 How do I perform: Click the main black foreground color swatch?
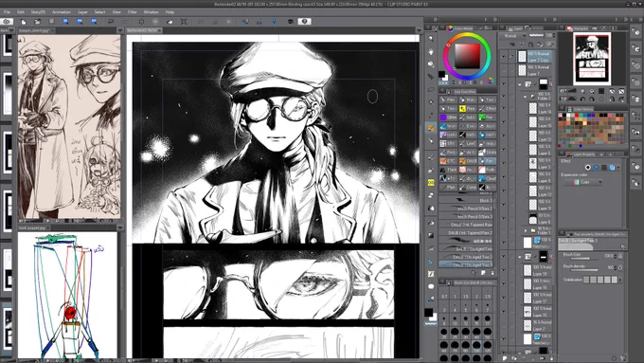[428, 313]
